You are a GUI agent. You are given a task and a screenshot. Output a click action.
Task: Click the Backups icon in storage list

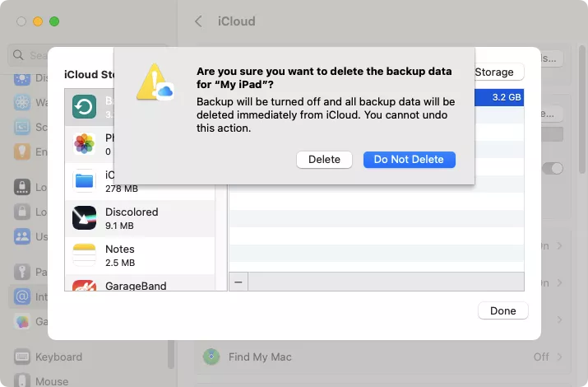pyautogui.click(x=85, y=107)
